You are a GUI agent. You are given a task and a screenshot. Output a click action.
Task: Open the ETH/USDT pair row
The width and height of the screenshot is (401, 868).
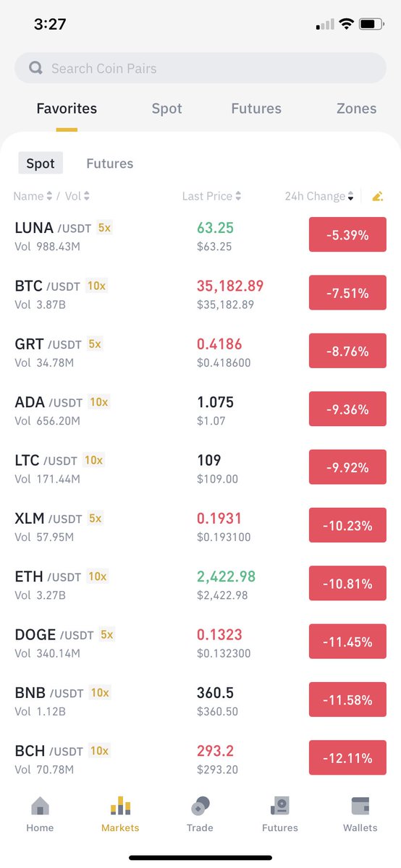tap(200, 584)
